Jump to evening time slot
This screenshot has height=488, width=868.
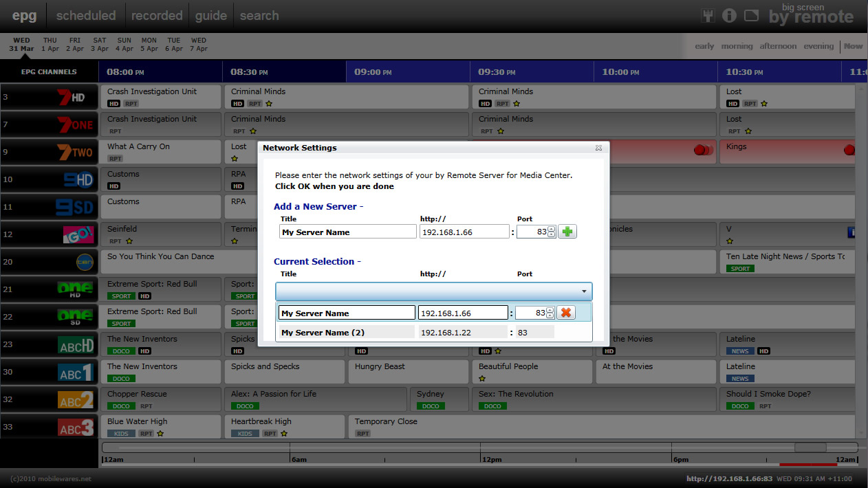pos(818,46)
